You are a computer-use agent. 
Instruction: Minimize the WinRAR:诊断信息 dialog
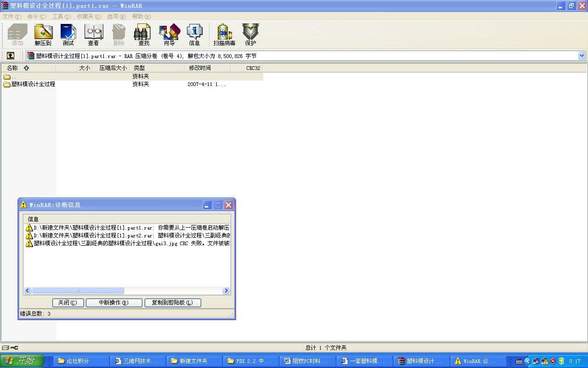[208, 205]
